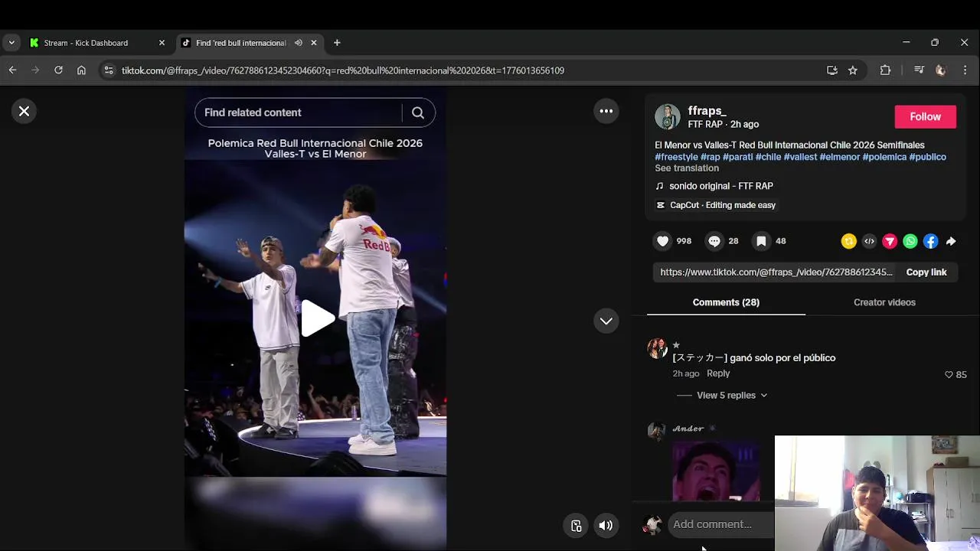
Task: Focus the Find related content search box
Action: coord(299,112)
